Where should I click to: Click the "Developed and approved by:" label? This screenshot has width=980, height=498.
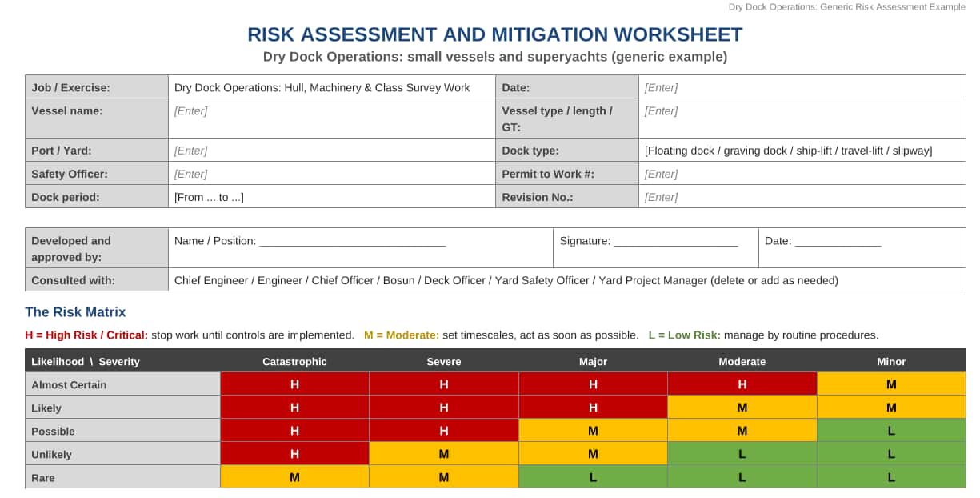click(97, 248)
